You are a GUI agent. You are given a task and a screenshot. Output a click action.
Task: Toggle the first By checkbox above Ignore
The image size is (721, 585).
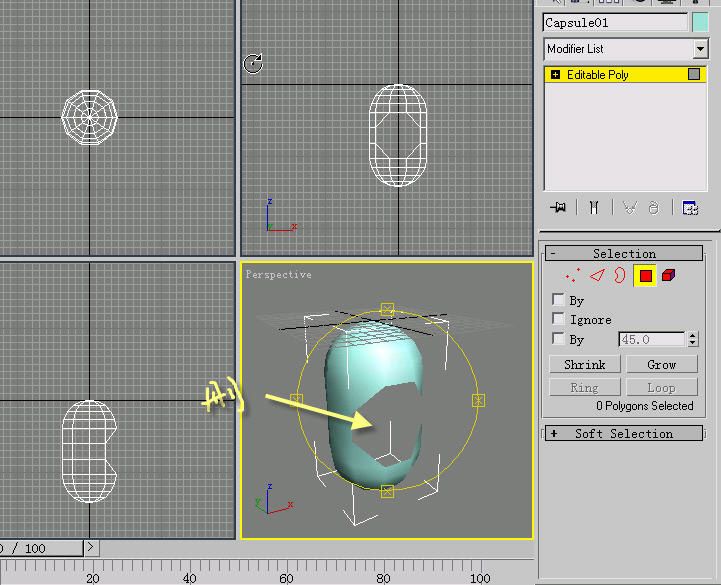(558, 300)
